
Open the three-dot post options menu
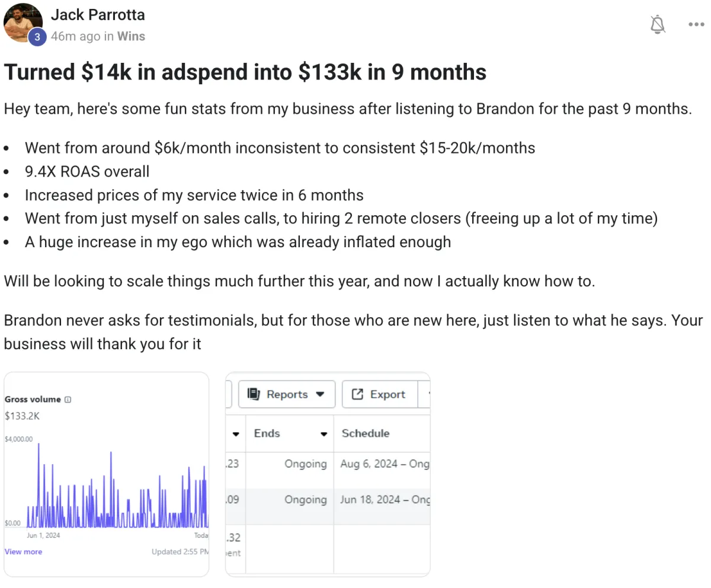tap(696, 24)
